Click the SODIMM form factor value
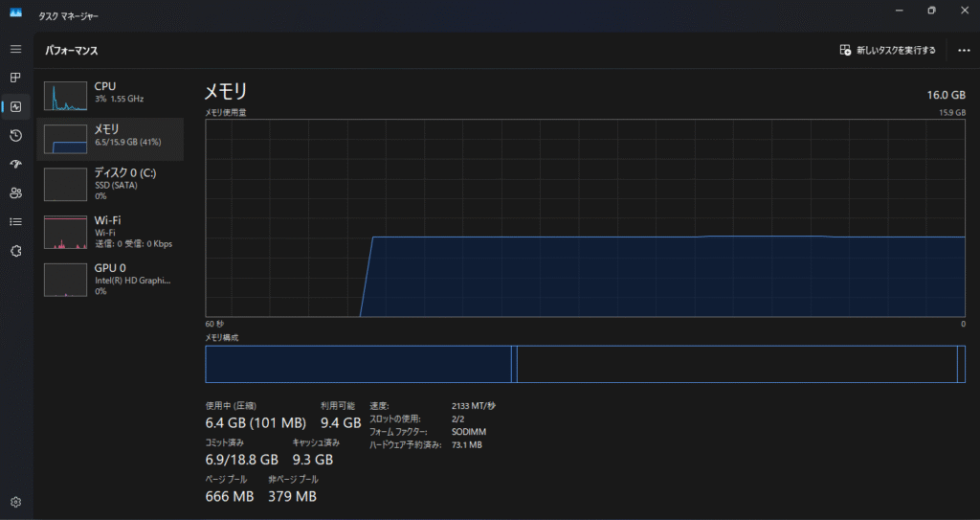The image size is (980, 520). (469, 432)
